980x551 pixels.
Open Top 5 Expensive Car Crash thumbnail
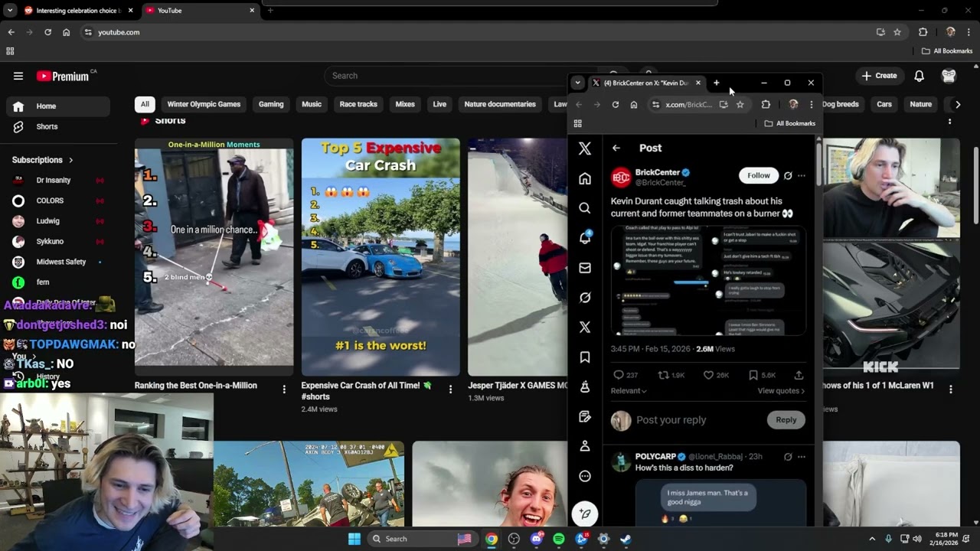coord(381,257)
